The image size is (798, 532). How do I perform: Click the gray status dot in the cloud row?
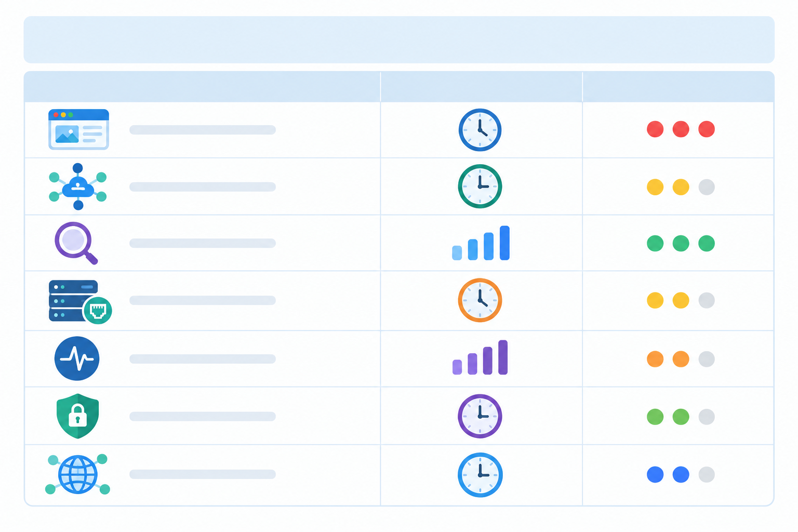(x=707, y=187)
